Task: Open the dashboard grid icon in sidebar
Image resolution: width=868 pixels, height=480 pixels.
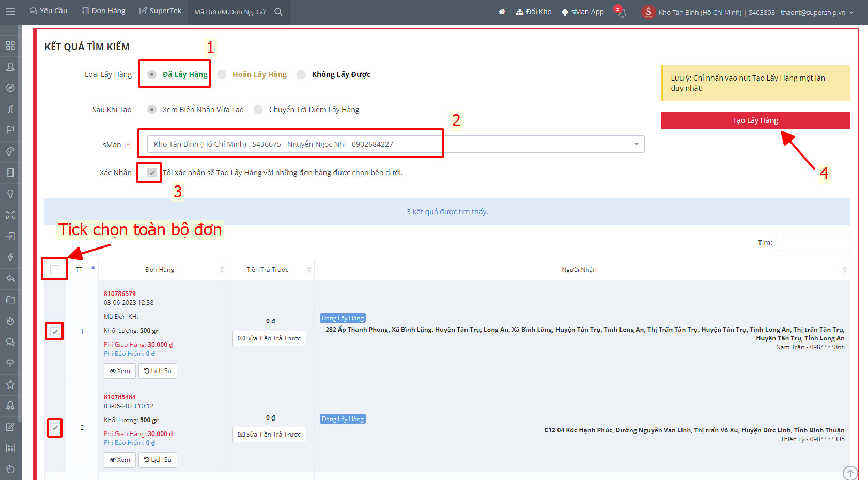Action: click(x=10, y=45)
